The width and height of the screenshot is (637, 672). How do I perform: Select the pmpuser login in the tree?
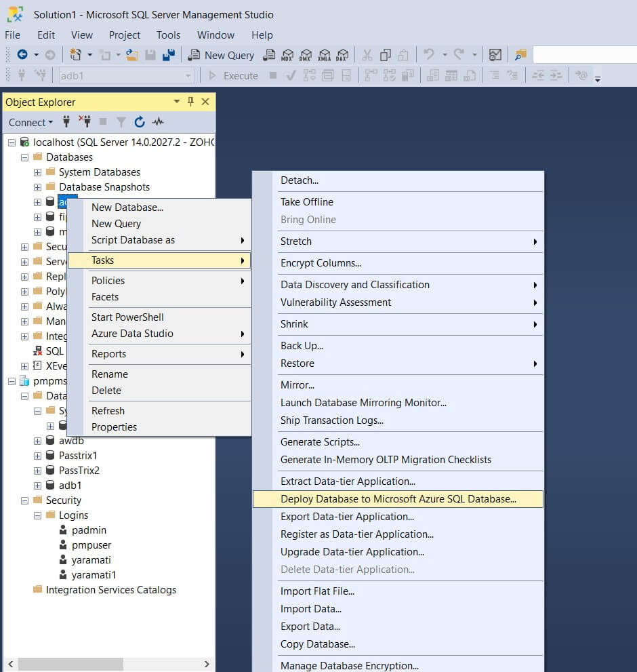point(91,545)
